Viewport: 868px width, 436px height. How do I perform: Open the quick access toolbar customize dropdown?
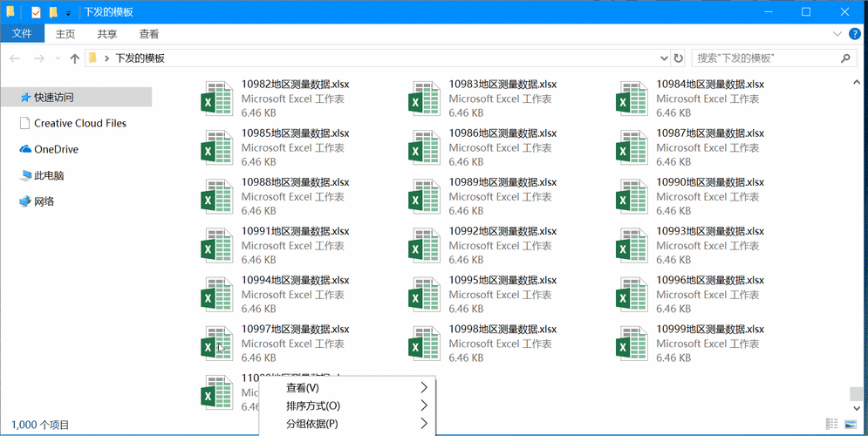pos(68,13)
